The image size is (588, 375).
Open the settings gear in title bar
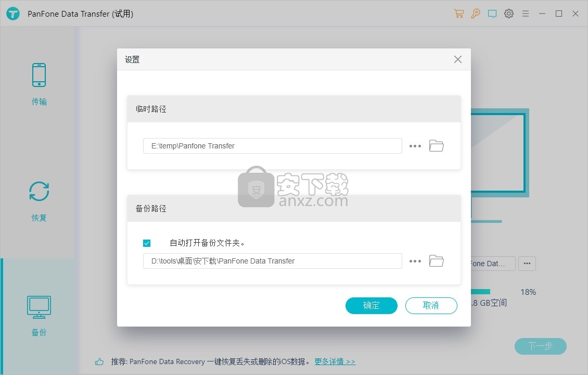[509, 14]
